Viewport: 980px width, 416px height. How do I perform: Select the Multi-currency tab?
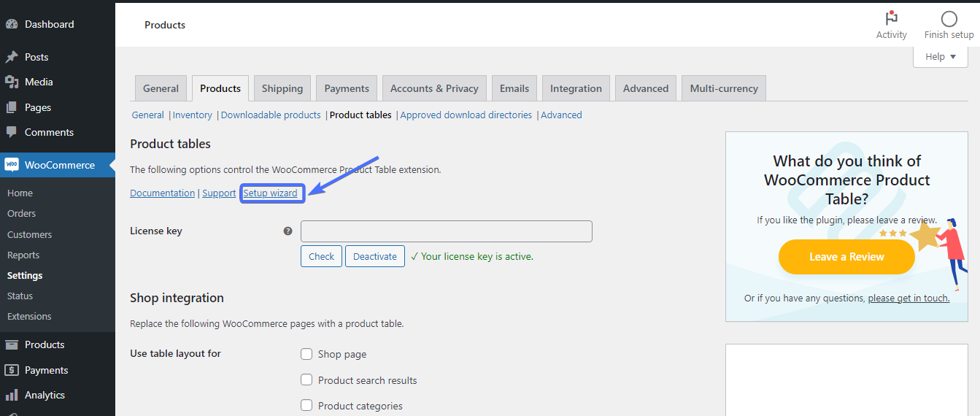[724, 88]
